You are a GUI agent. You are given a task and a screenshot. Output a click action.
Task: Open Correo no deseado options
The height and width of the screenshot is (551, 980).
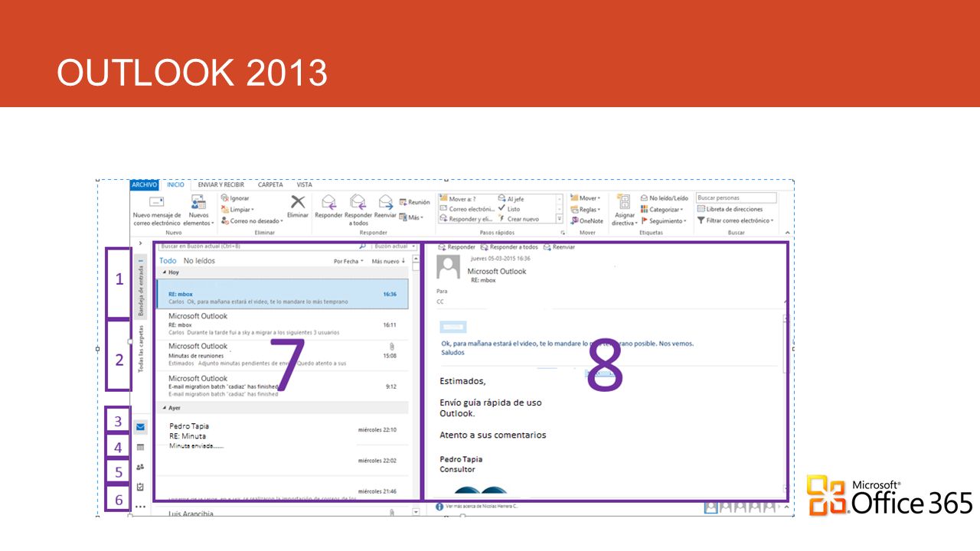click(252, 220)
